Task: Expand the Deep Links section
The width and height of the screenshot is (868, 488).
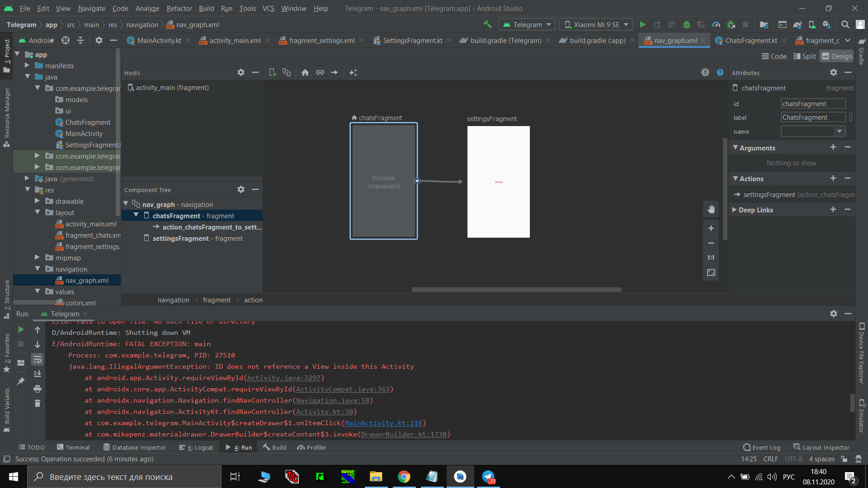Action: click(735, 210)
